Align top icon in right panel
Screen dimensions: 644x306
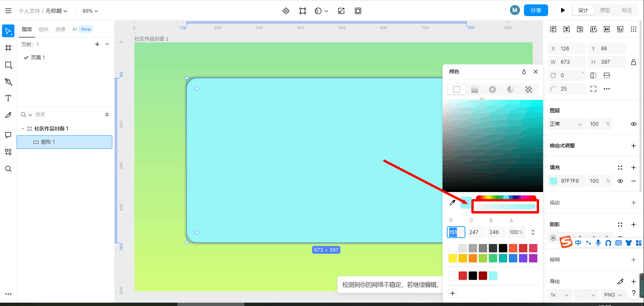593,29
